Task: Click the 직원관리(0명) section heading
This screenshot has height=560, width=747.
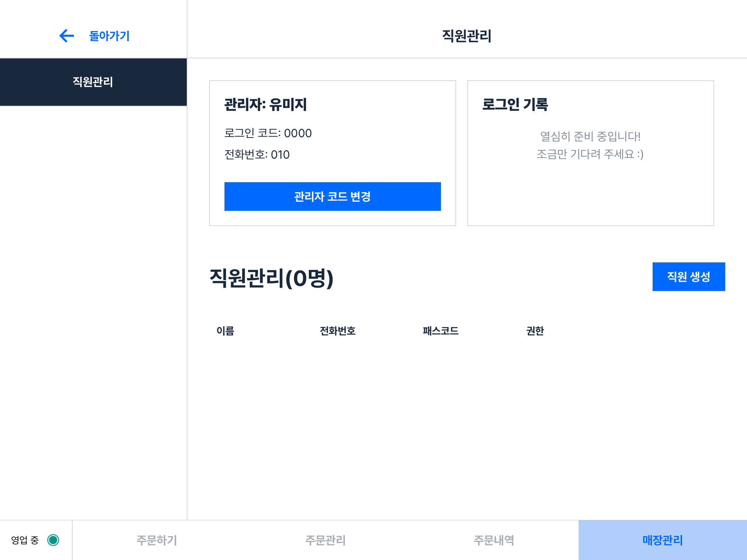Action: [x=271, y=278]
